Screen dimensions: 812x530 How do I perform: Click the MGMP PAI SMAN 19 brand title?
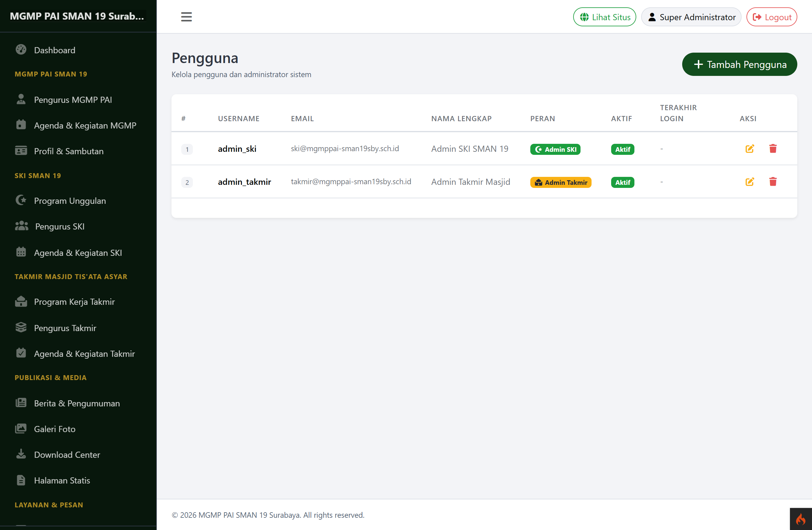77,16
